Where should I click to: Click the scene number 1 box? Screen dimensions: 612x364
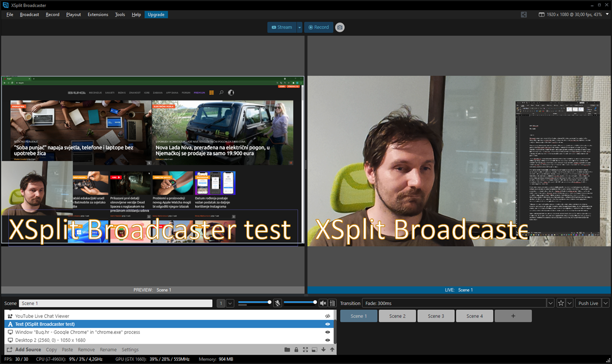pyautogui.click(x=221, y=303)
